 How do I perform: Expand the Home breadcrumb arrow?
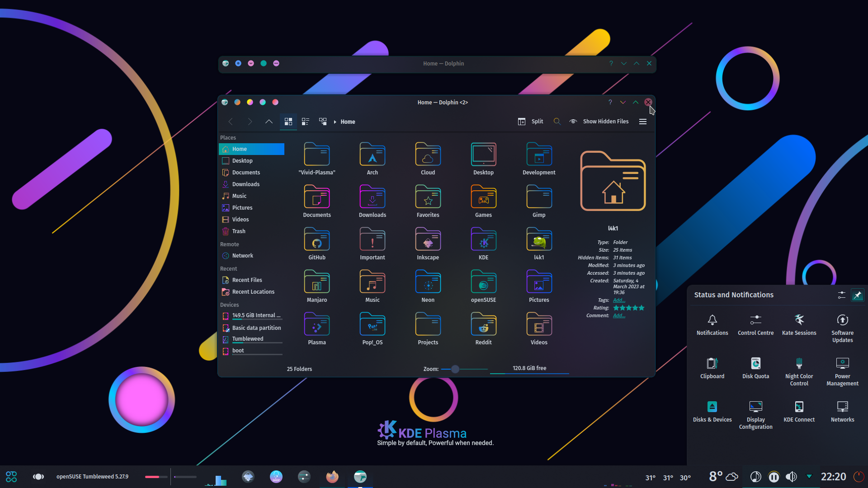pyautogui.click(x=335, y=122)
